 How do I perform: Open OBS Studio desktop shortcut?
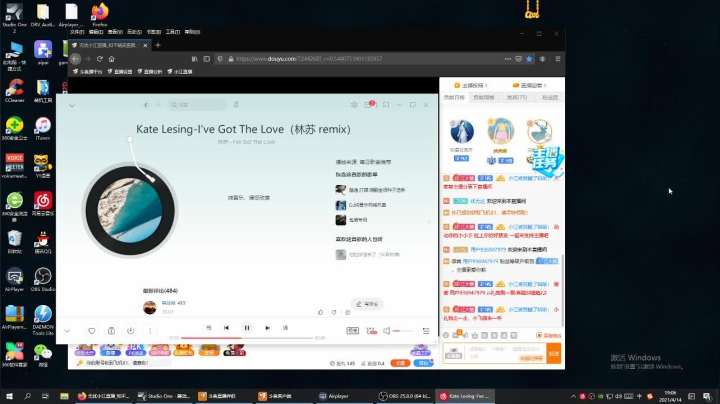43,279
